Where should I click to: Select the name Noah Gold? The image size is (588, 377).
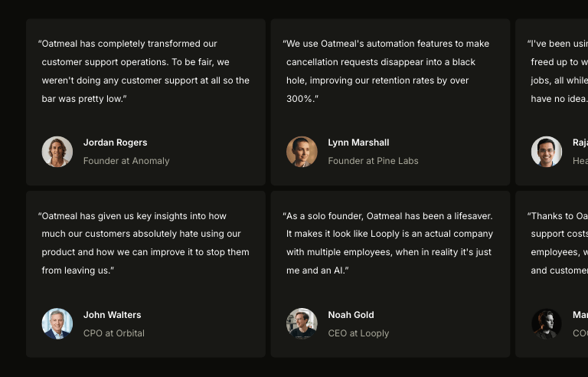pos(351,315)
